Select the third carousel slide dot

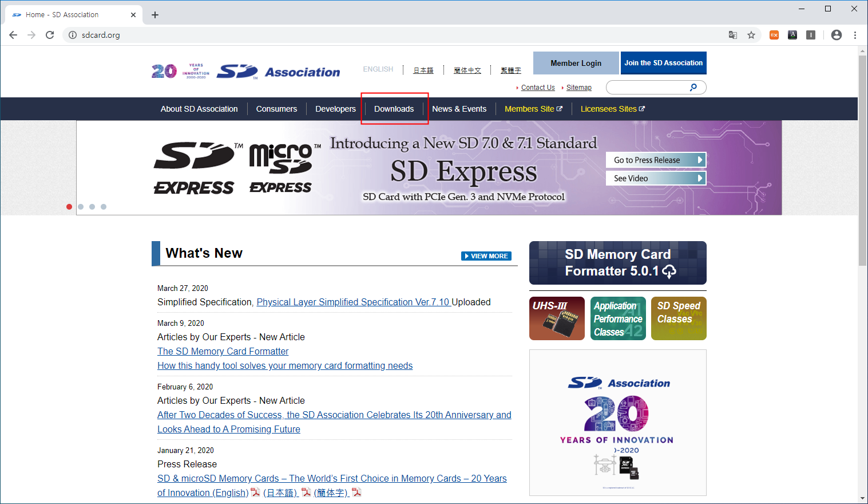(x=92, y=207)
